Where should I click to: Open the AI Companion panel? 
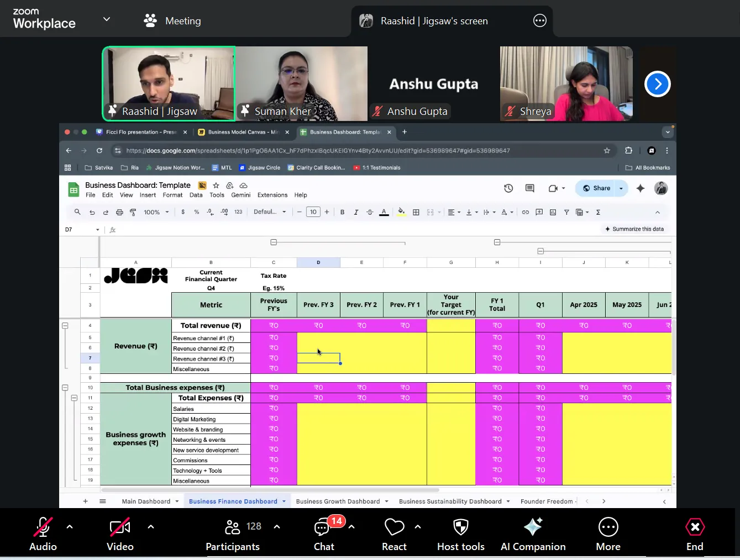coord(533,533)
